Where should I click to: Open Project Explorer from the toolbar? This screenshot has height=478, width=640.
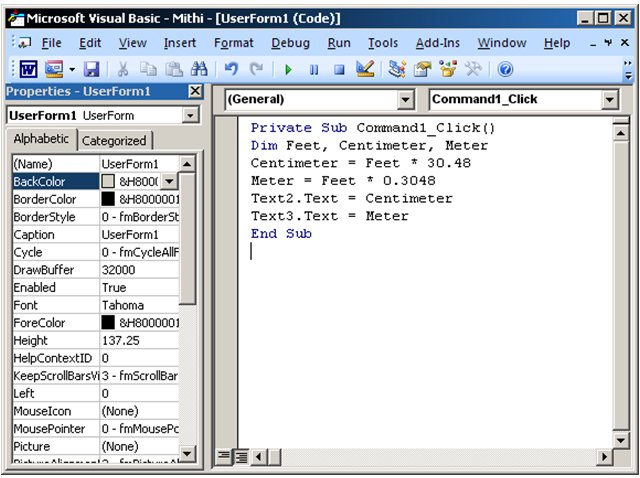click(x=396, y=69)
